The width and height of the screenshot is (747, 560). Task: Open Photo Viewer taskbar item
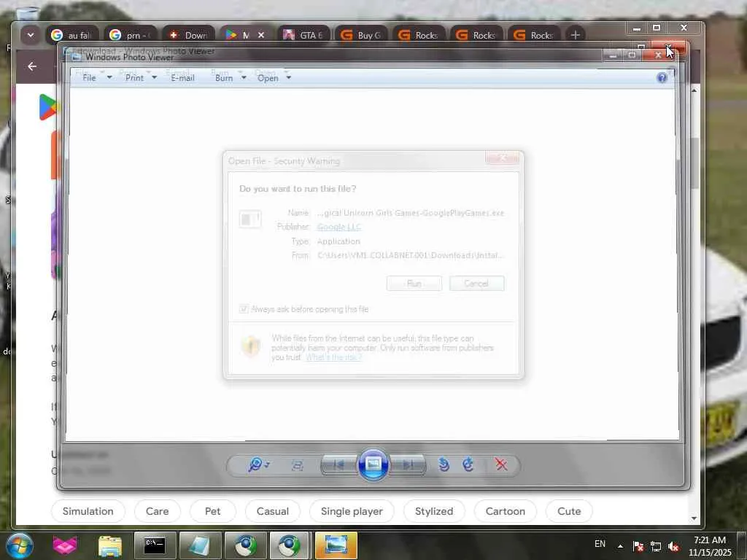tap(336, 545)
